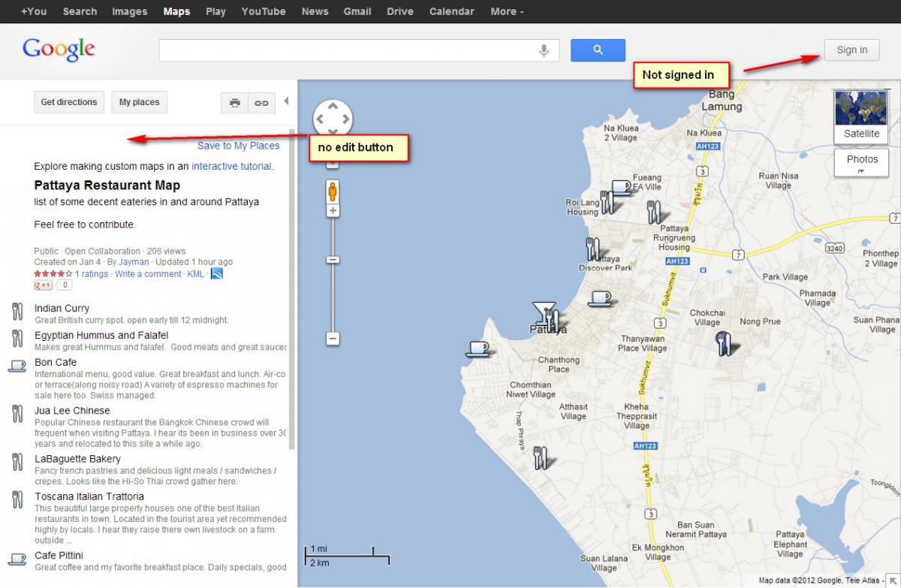Click the Save to My Places link
This screenshot has height=588, width=901.
238,146
